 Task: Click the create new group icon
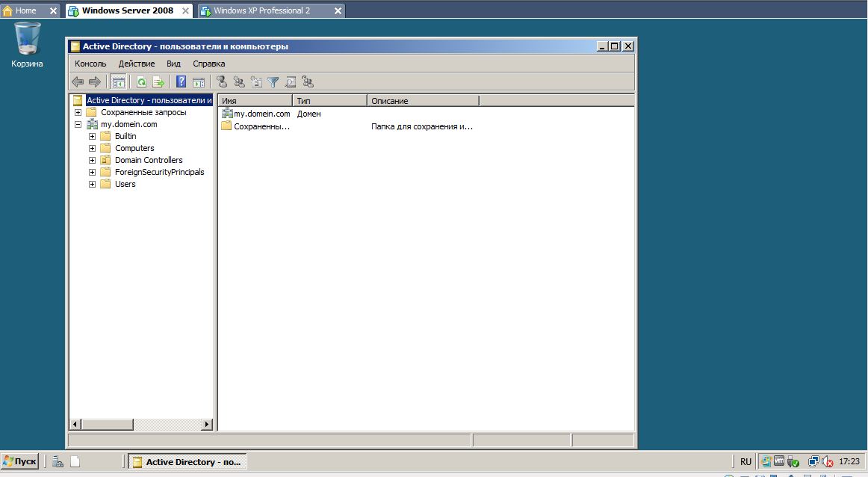click(239, 82)
